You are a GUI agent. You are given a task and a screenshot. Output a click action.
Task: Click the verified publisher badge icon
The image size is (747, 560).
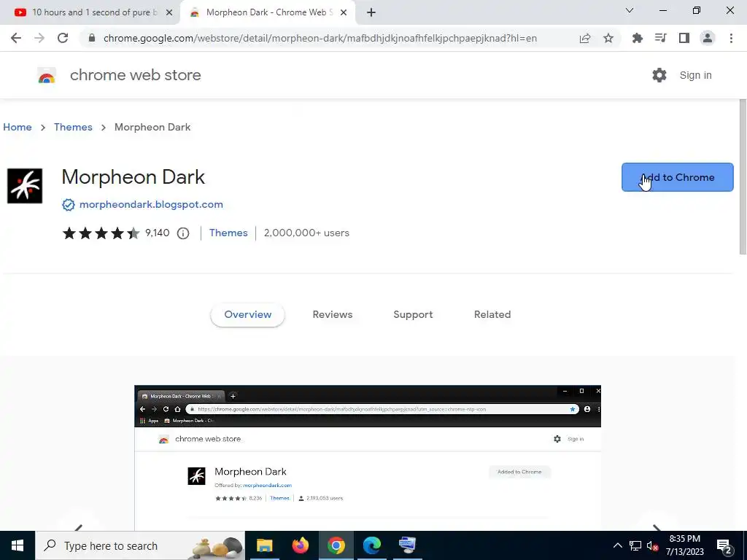(x=68, y=205)
